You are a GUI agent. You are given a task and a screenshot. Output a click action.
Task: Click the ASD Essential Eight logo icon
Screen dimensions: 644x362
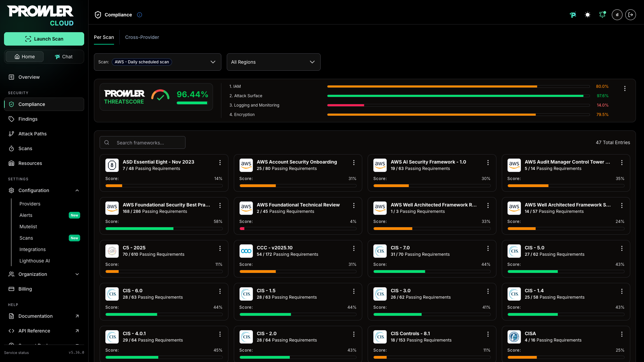coord(112,165)
